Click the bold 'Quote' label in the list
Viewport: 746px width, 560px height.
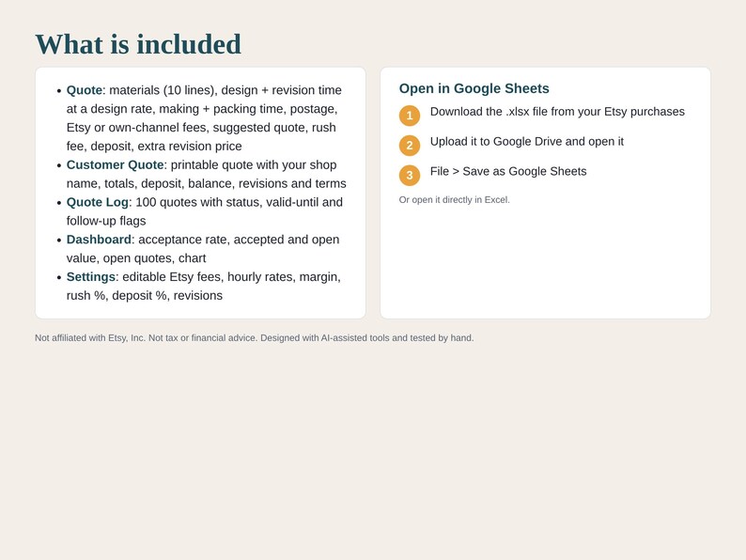pyautogui.click(x=85, y=90)
